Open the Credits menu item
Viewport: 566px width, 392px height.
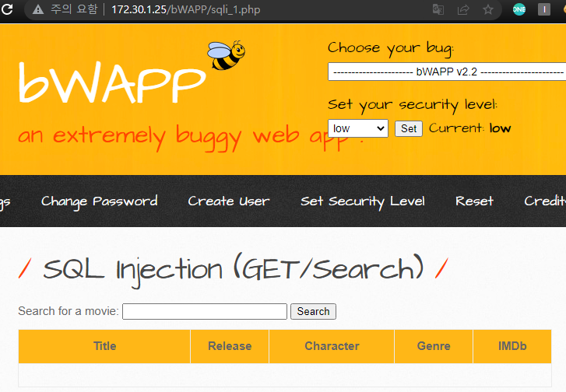point(545,201)
